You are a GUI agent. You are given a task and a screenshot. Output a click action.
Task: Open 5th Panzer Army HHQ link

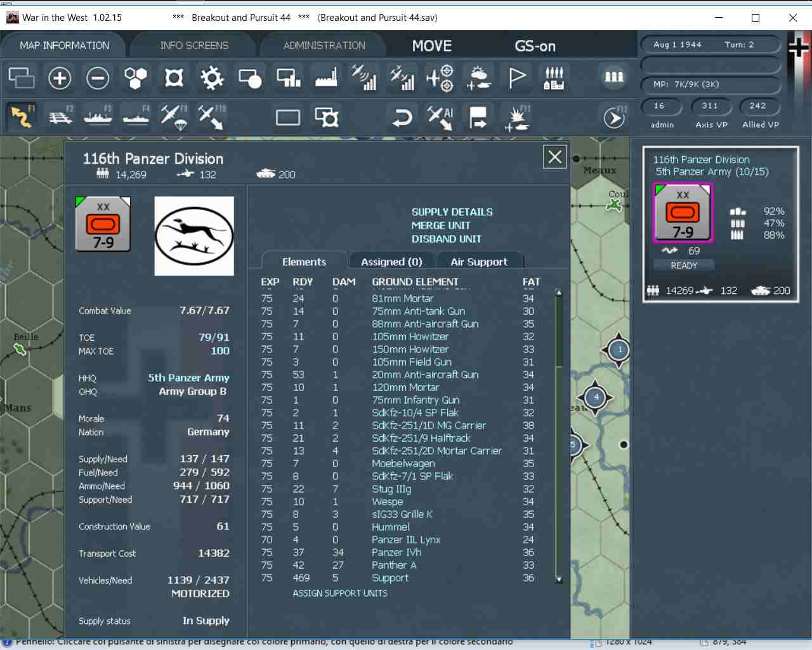coord(188,378)
